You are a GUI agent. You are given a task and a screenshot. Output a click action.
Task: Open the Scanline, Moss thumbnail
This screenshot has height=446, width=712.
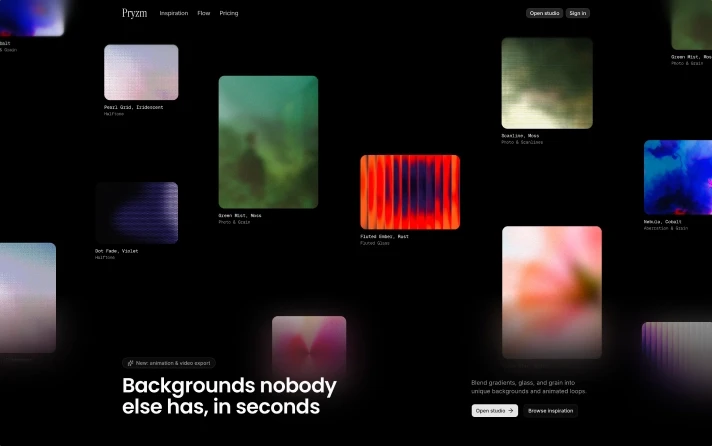click(x=547, y=83)
